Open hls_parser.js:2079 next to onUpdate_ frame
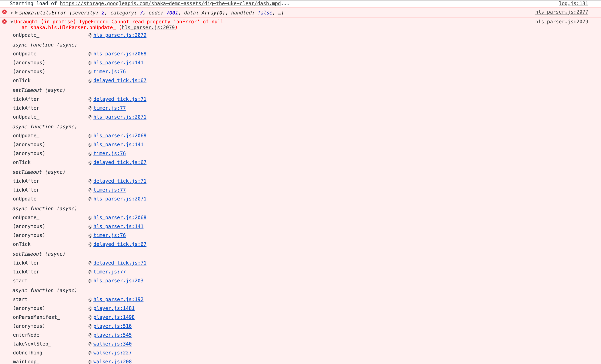The image size is (601, 364). coord(120,35)
